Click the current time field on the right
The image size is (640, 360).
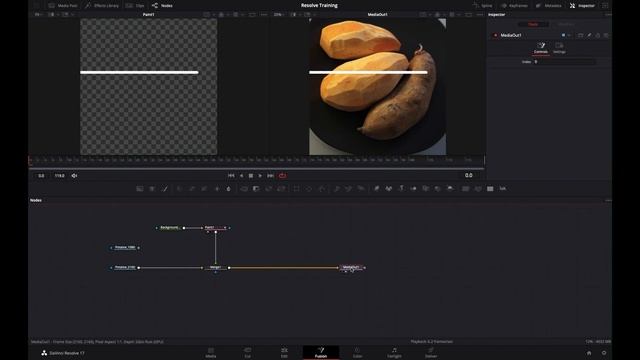pos(469,176)
